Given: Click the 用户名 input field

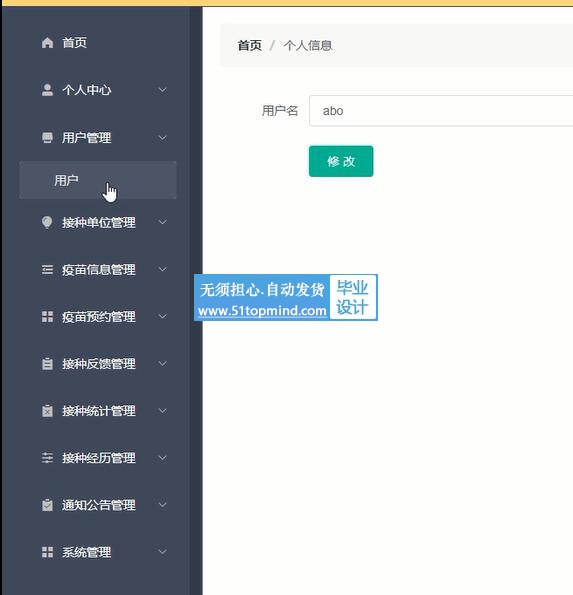Looking at the screenshot, I should (441, 111).
